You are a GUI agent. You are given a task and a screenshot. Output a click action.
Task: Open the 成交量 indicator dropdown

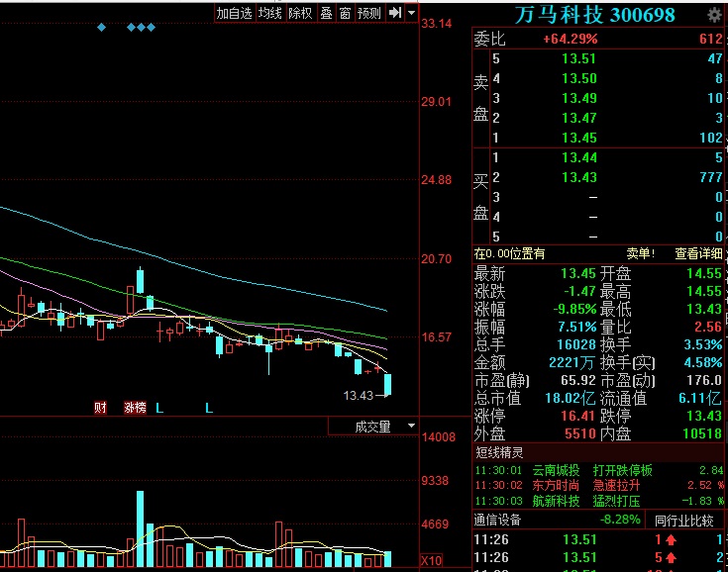372,427
